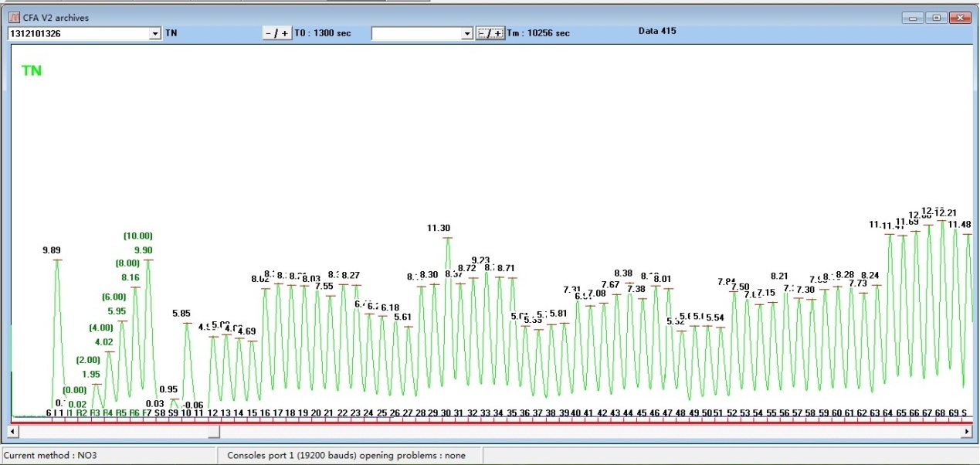The image size is (980, 465).
Task: Click the 11.69 peak label
Action: [x=907, y=222]
